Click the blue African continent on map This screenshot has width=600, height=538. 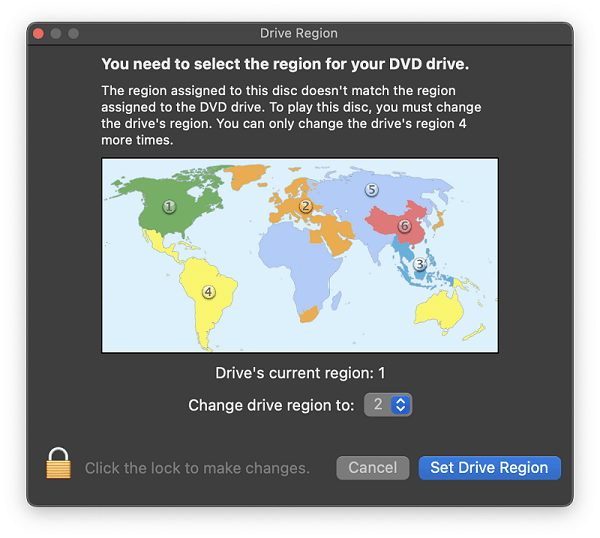point(299,270)
